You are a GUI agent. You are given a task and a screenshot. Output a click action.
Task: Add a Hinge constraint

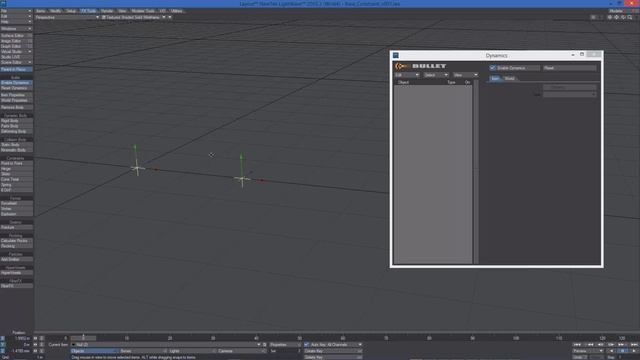16,169
